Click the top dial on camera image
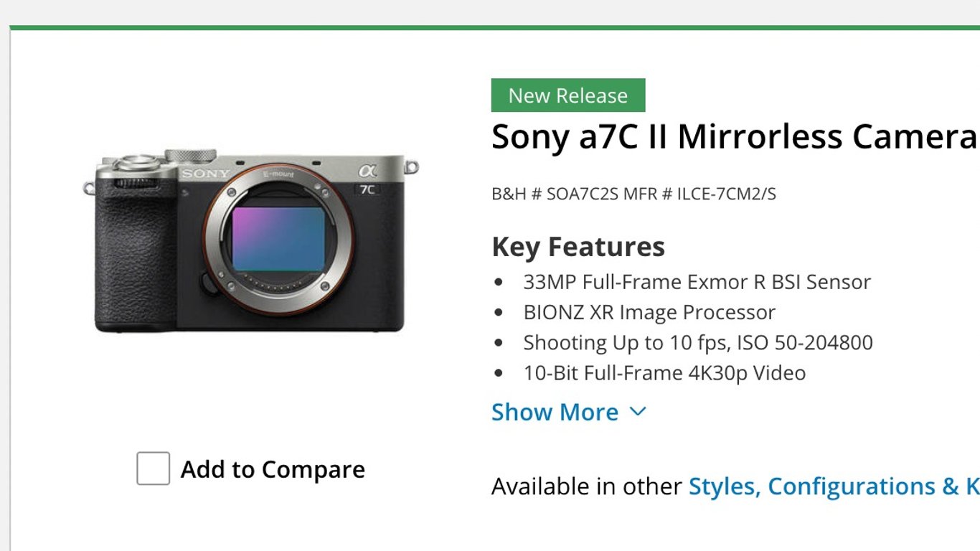 (190, 155)
